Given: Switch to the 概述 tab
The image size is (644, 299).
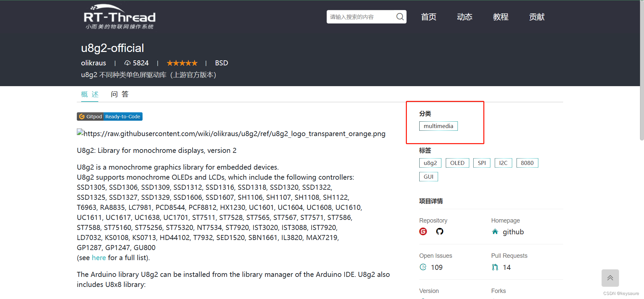Looking at the screenshot, I should [x=90, y=94].
